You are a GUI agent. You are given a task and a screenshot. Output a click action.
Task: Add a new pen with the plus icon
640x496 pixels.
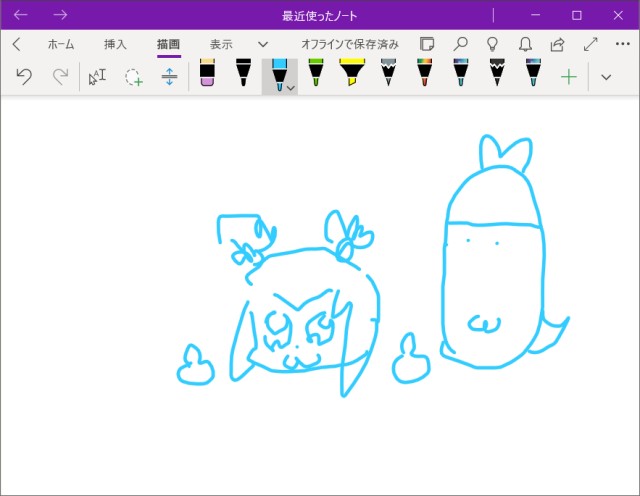click(569, 77)
